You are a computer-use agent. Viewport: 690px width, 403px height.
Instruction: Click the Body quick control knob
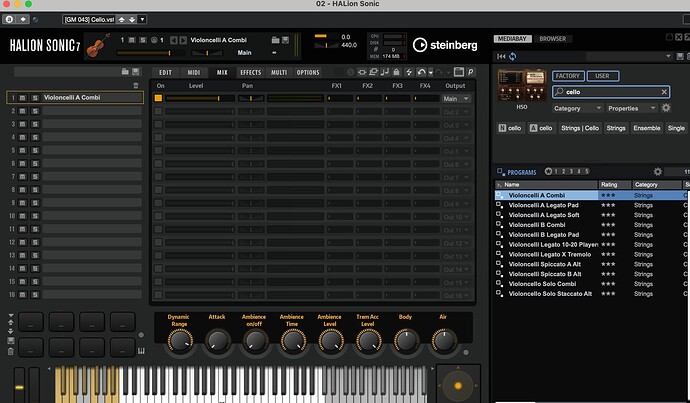[406, 341]
